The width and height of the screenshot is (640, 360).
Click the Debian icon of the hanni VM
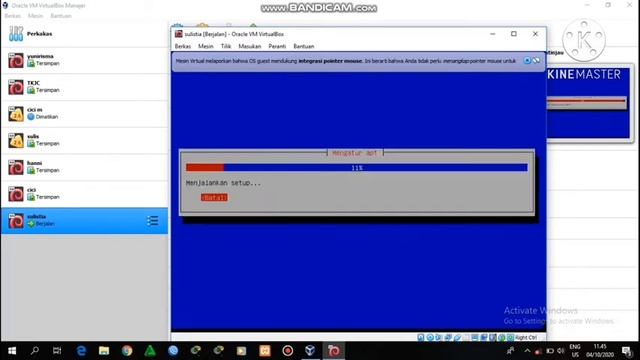(16, 167)
